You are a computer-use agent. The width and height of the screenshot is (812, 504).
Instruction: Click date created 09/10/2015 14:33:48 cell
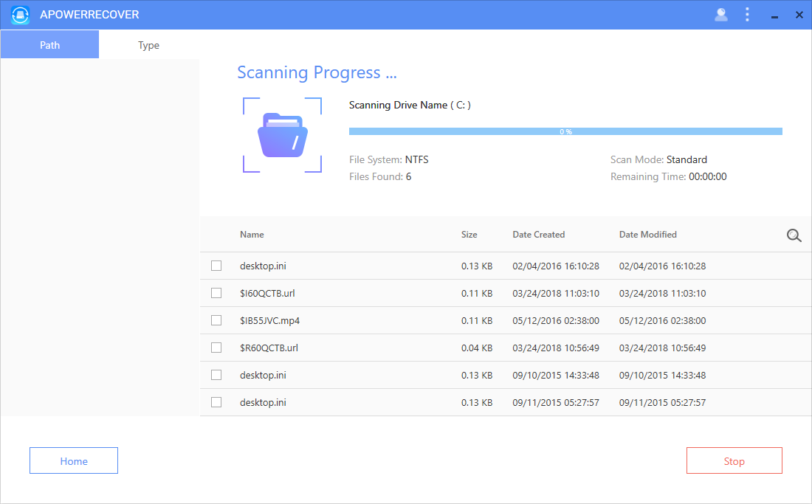(x=556, y=375)
